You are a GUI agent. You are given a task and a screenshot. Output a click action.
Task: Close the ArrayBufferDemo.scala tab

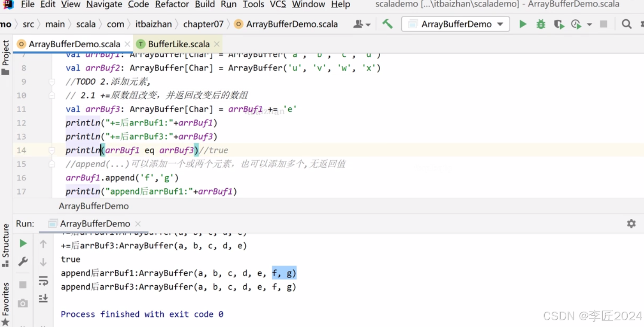click(127, 44)
